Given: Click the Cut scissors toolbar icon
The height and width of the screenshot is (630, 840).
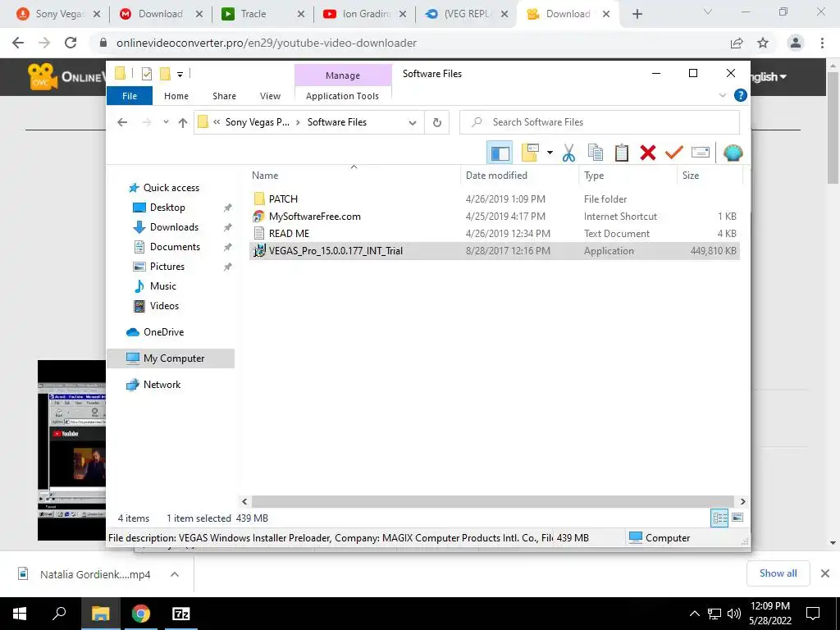Looking at the screenshot, I should point(568,153).
